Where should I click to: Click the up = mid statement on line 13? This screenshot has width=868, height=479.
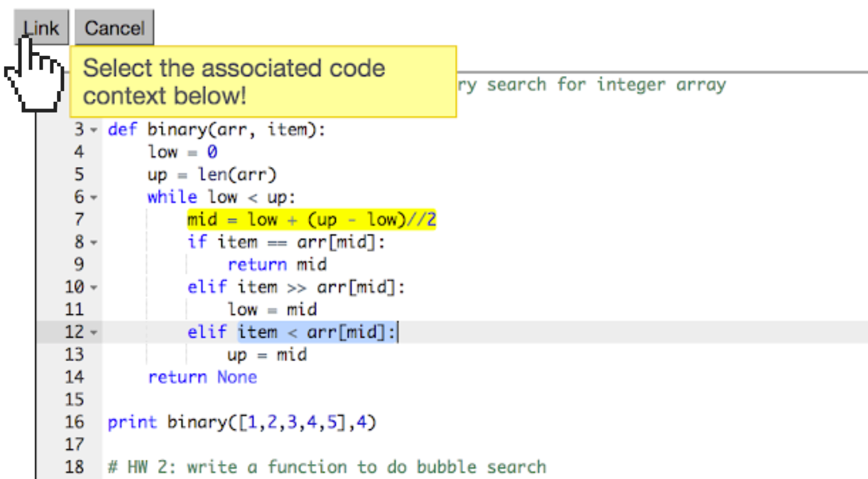click(266, 354)
